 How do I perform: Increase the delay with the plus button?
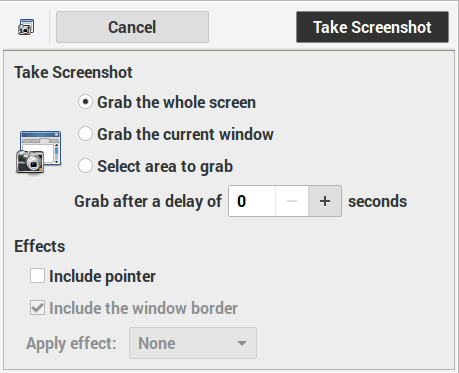coord(325,201)
